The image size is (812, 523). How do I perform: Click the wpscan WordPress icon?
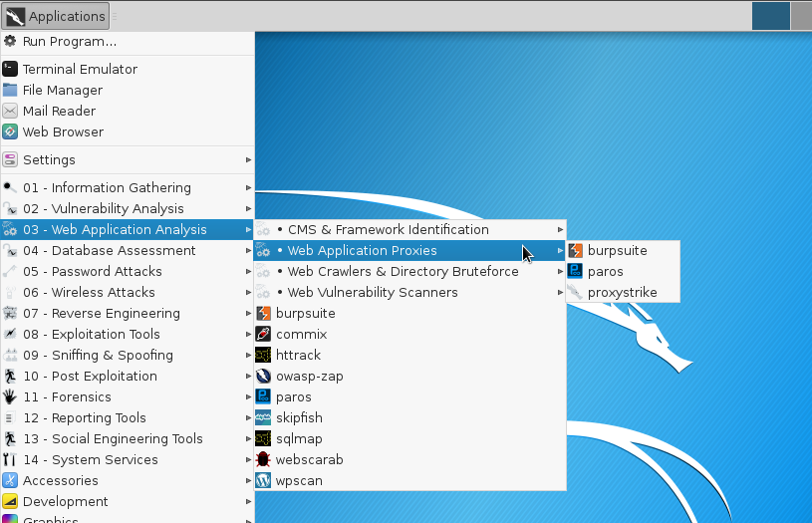tap(263, 480)
